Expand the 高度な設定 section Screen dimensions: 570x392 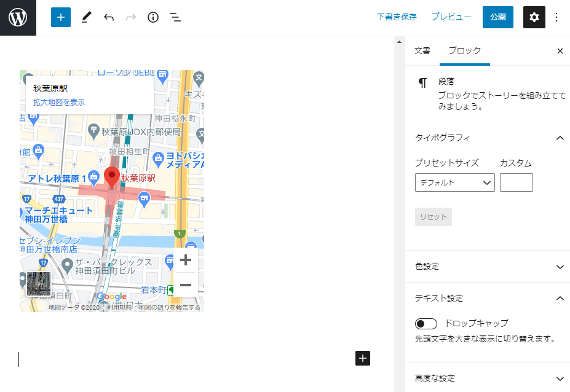(488, 378)
